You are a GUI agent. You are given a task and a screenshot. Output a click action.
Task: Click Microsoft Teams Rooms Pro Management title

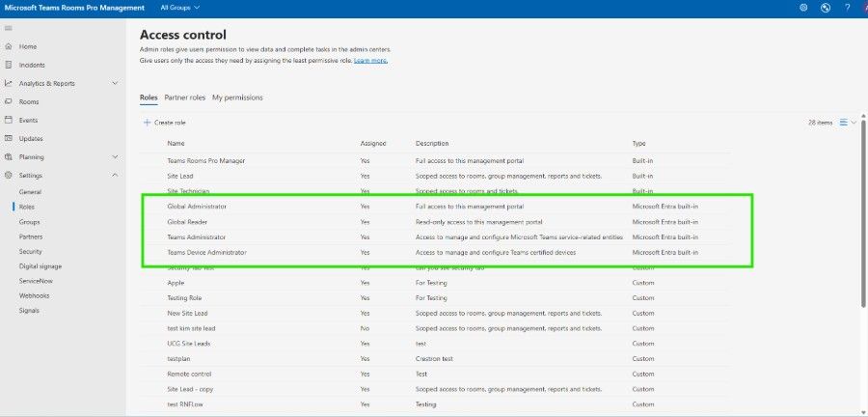pos(74,8)
